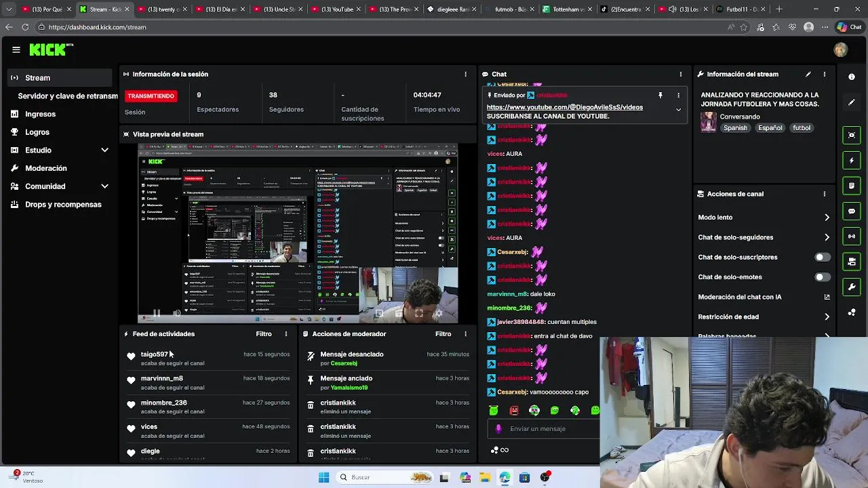Toggle the broadcast signal widget icon in right sidebar
868x488 pixels.
point(852,237)
